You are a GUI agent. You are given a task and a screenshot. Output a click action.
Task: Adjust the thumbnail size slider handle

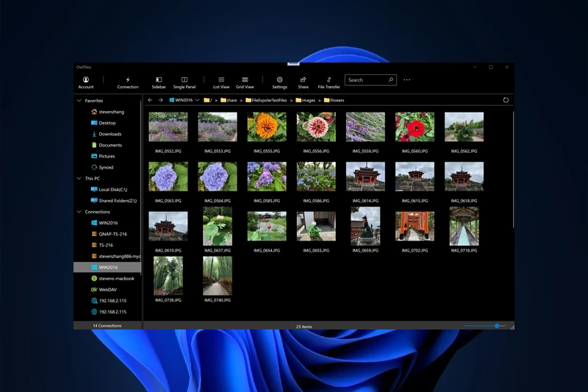pyautogui.click(x=497, y=326)
